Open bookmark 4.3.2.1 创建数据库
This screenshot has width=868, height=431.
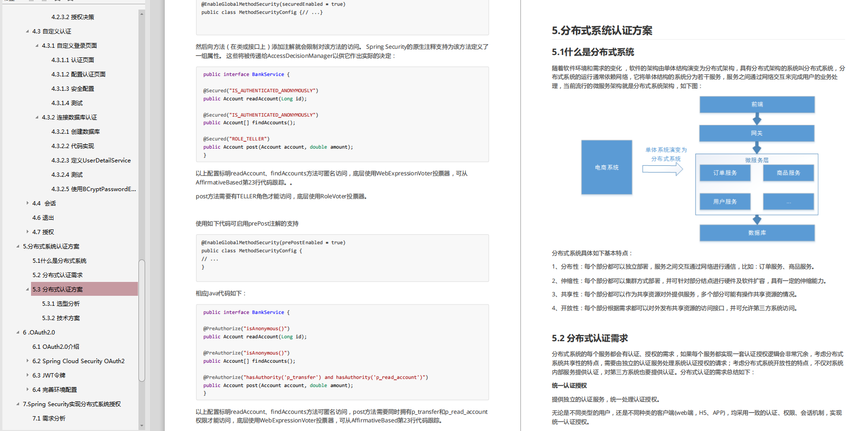[75, 132]
